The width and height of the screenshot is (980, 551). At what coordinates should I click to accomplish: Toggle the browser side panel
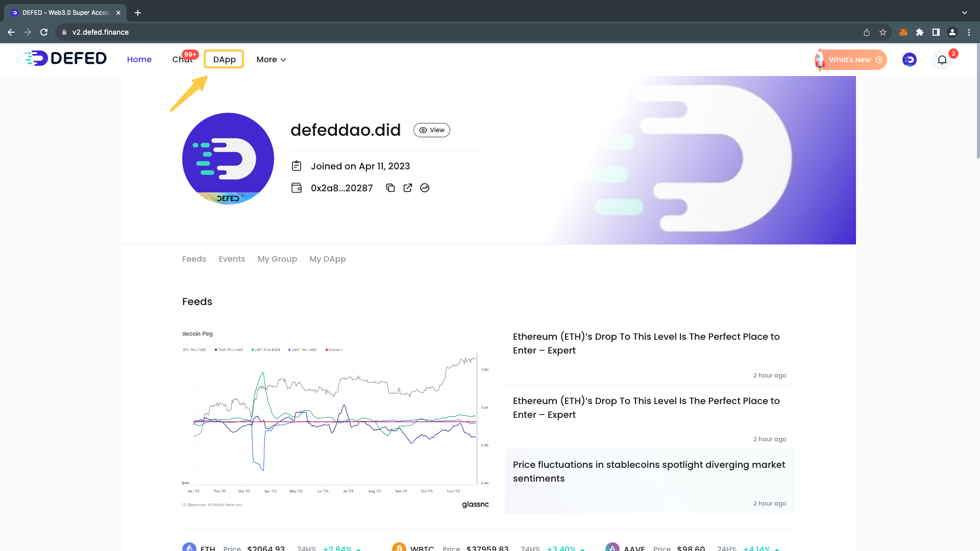point(936,32)
